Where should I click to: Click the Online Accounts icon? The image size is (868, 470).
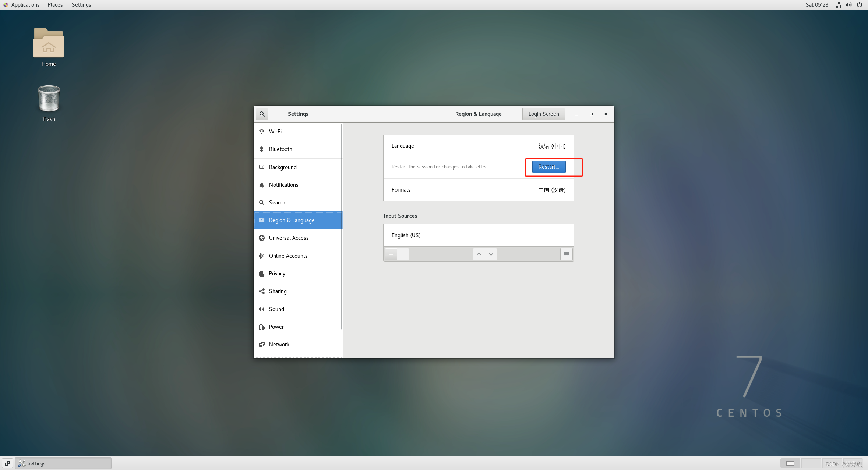point(262,256)
